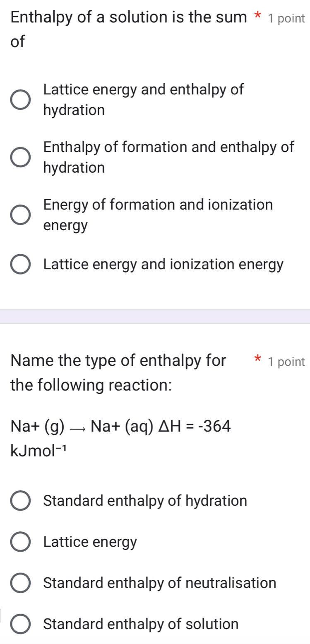Pick the 'Standard enthalpy of neutralisation' radio button
Viewport: 310px width, 644px height.
coord(20,583)
